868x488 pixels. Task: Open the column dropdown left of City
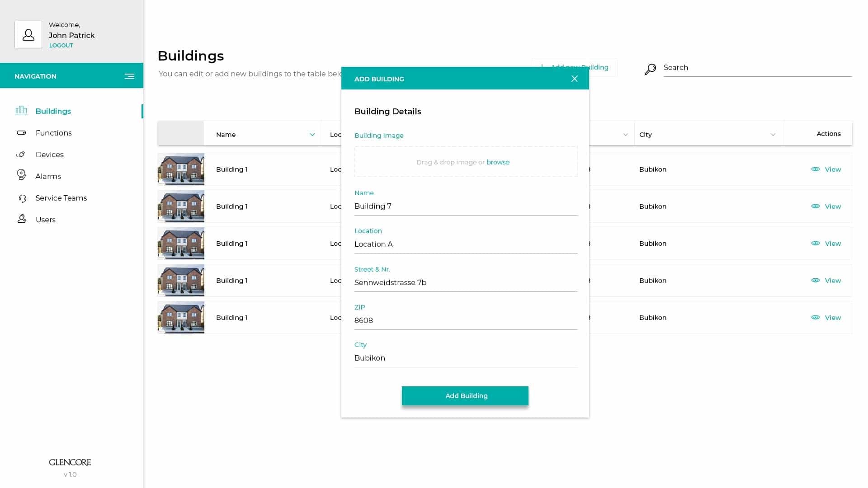pyautogui.click(x=625, y=135)
